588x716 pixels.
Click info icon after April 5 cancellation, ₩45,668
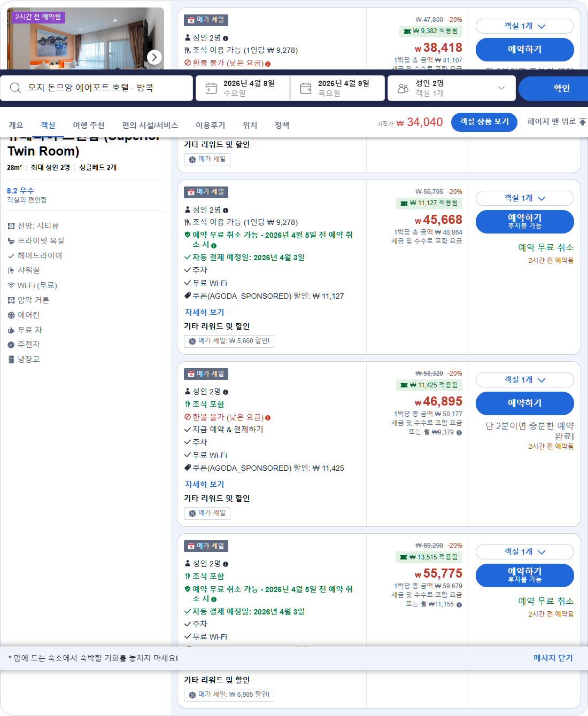point(214,246)
